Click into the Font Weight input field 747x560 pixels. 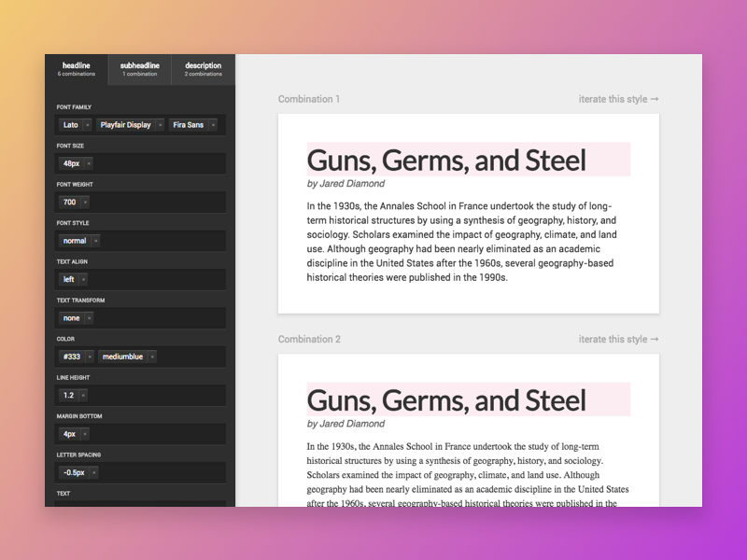pyautogui.click(x=140, y=203)
